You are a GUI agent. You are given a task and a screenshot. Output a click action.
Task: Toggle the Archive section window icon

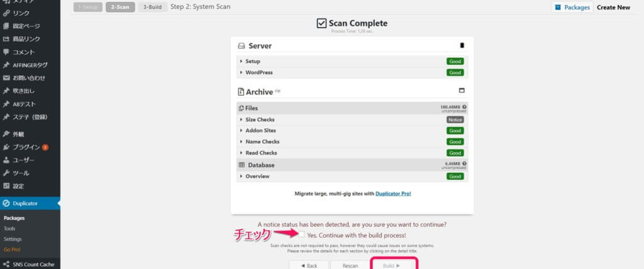[462, 91]
